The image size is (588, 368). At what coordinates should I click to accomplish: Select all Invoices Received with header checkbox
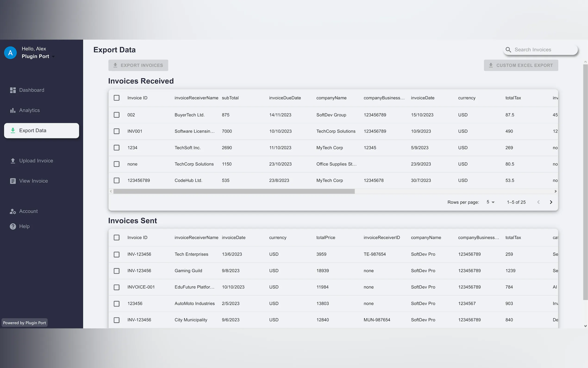coord(117,98)
